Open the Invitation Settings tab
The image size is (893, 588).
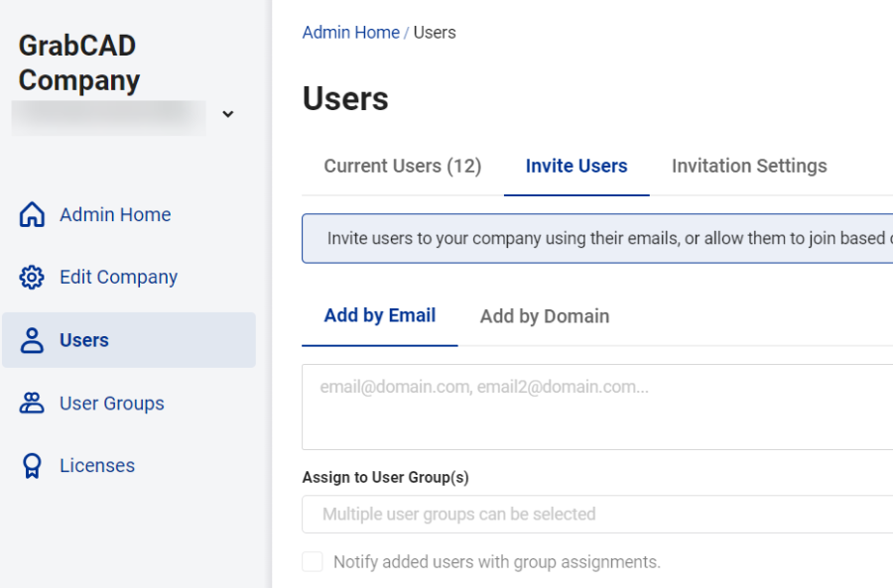tap(749, 167)
